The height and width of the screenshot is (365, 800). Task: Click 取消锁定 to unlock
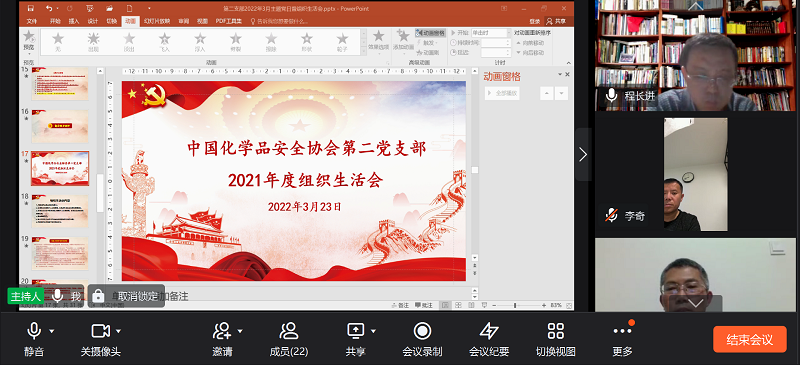coord(126,296)
